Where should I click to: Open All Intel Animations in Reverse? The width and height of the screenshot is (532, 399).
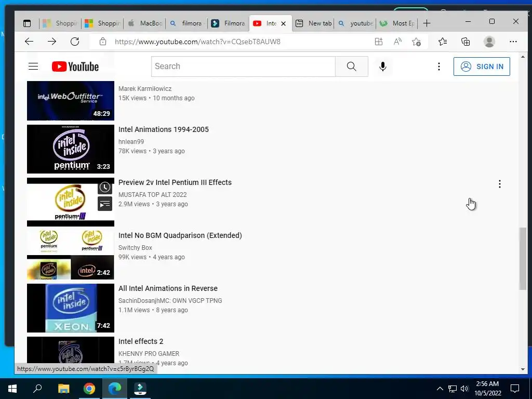coord(168,288)
